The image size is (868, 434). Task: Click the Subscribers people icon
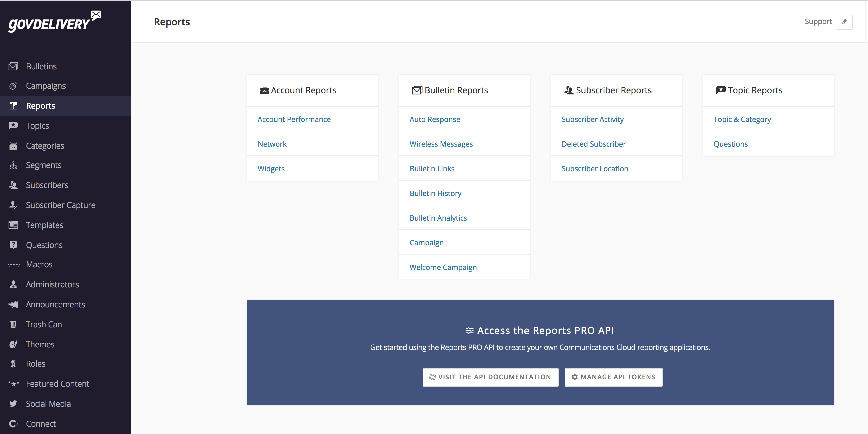point(13,185)
